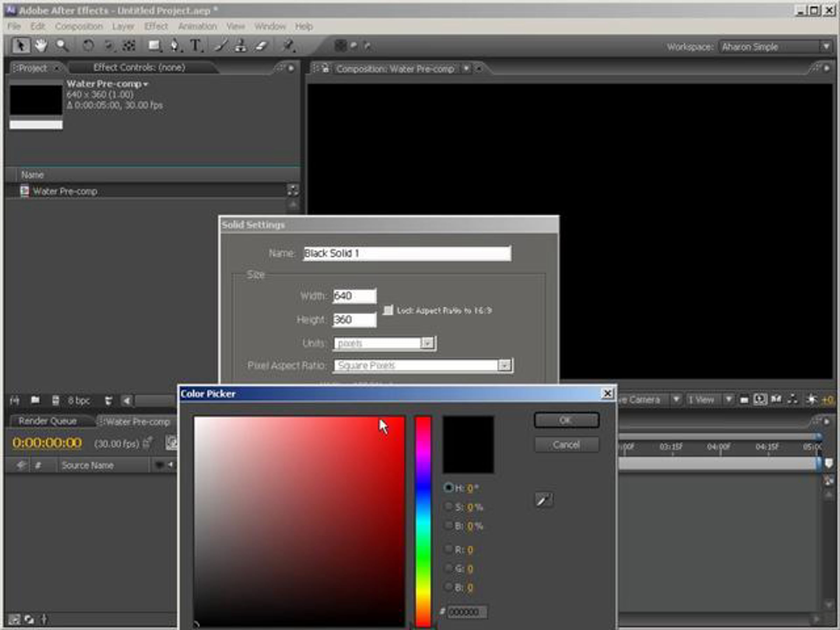This screenshot has width=840, height=630.
Task: Click the Fast Previews icon
Action: (760, 399)
